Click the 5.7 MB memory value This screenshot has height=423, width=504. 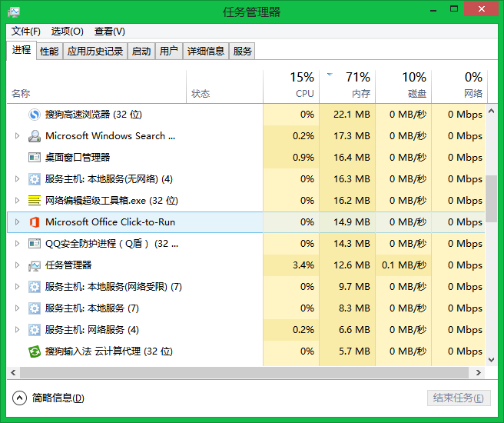tap(354, 351)
